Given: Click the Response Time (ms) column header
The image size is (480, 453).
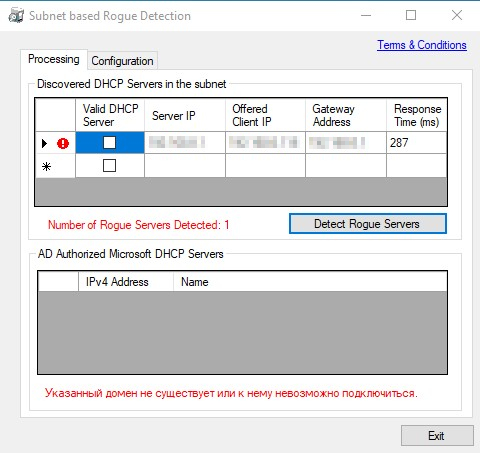Looking at the screenshot, I should [416, 115].
